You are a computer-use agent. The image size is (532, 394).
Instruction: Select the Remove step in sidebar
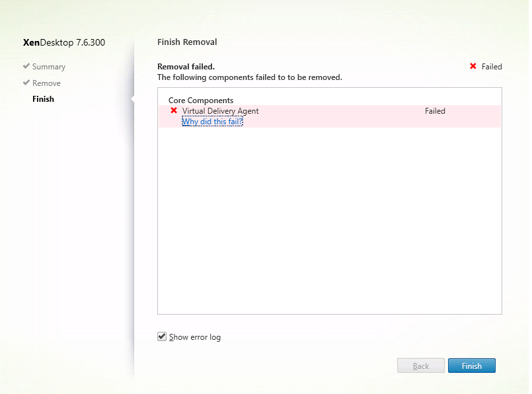(x=46, y=83)
